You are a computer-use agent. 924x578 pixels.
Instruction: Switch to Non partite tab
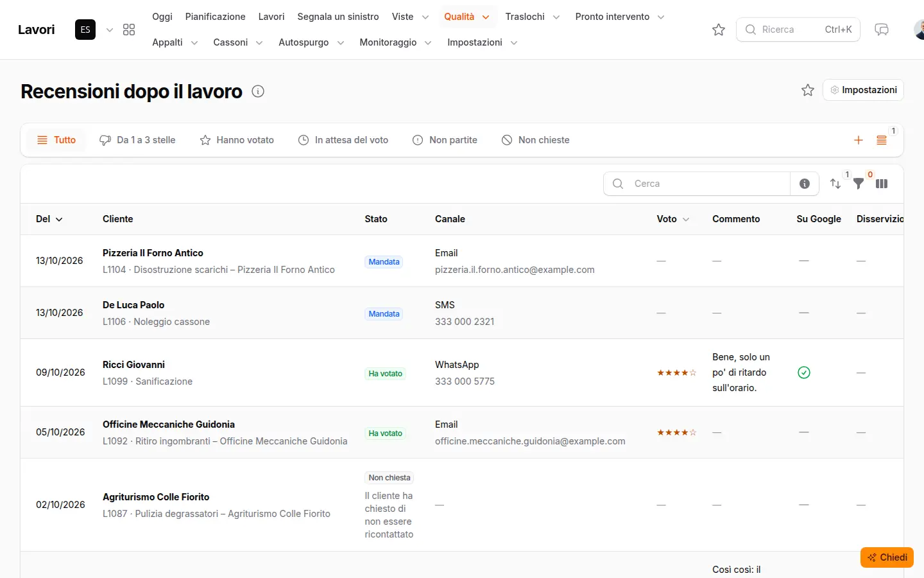click(445, 140)
